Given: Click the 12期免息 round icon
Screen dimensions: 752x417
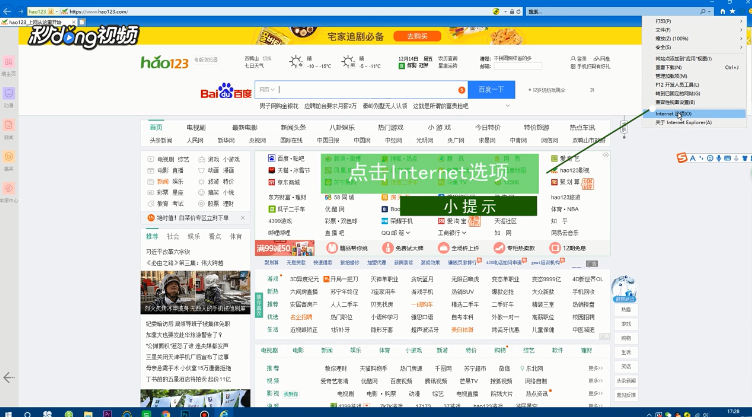Looking at the screenshot, I should coord(555,248).
